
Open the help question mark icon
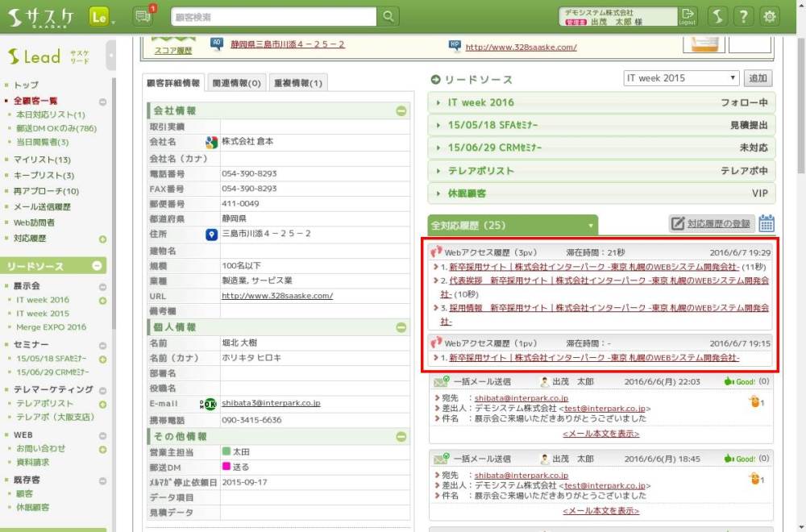pyautogui.click(x=744, y=16)
